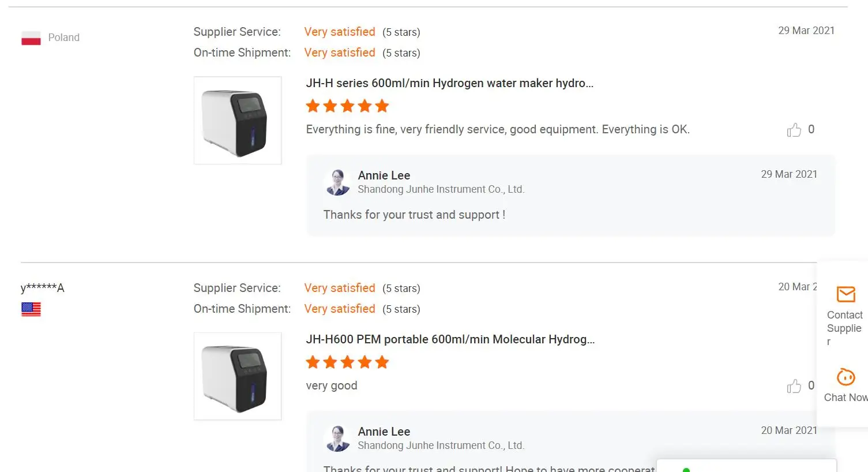This screenshot has width=868, height=472.
Task: Open Chat Now via its icon
Action: (x=846, y=377)
